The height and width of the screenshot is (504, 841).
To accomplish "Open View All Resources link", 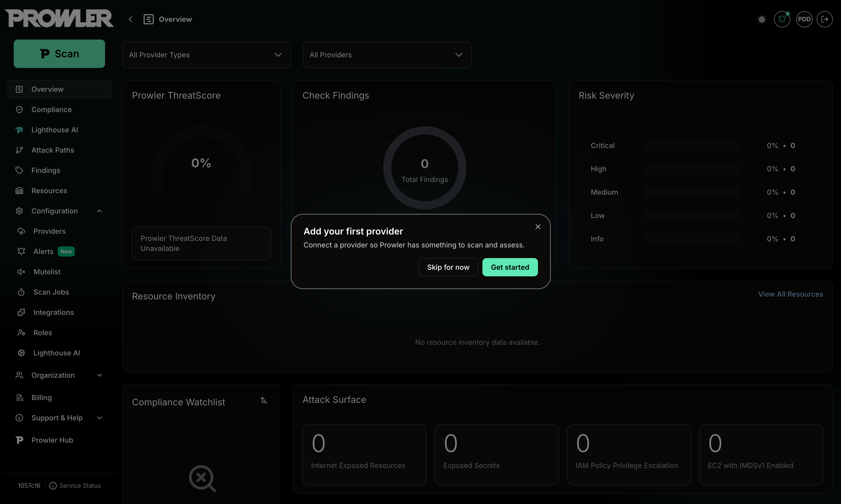I will [790, 294].
